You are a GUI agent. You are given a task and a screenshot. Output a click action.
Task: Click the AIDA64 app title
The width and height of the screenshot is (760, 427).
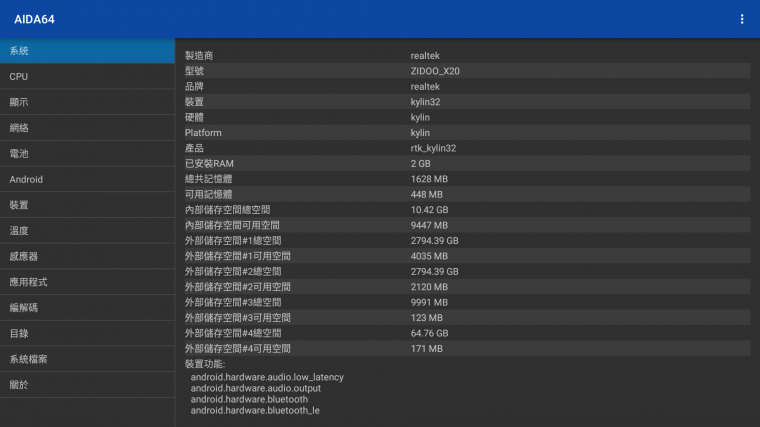(34, 19)
